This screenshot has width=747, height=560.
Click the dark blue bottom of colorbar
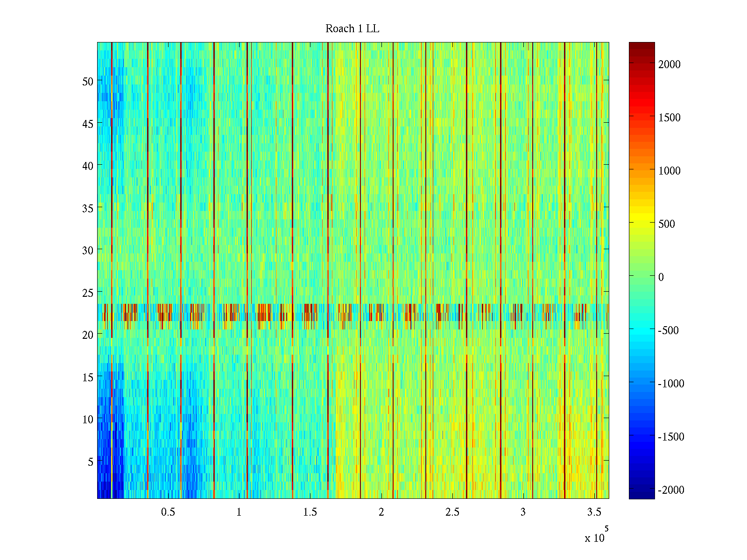pyautogui.click(x=641, y=495)
